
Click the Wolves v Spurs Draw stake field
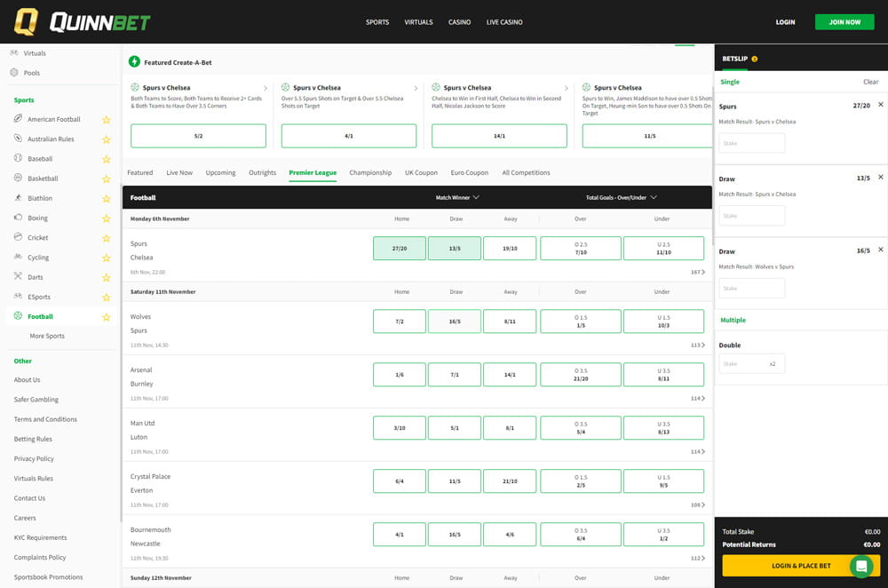tap(752, 289)
